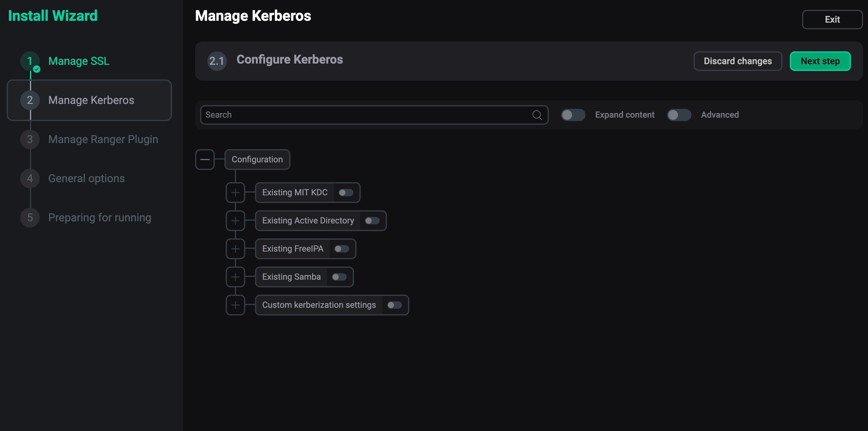Expand Custom kerberization settings node

235,305
